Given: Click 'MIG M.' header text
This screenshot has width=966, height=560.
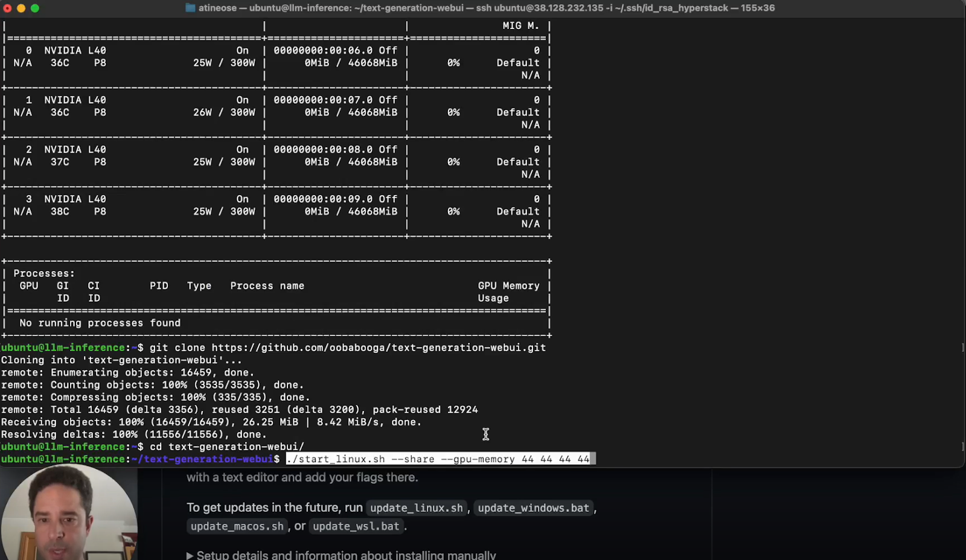Looking at the screenshot, I should pyautogui.click(x=521, y=26).
